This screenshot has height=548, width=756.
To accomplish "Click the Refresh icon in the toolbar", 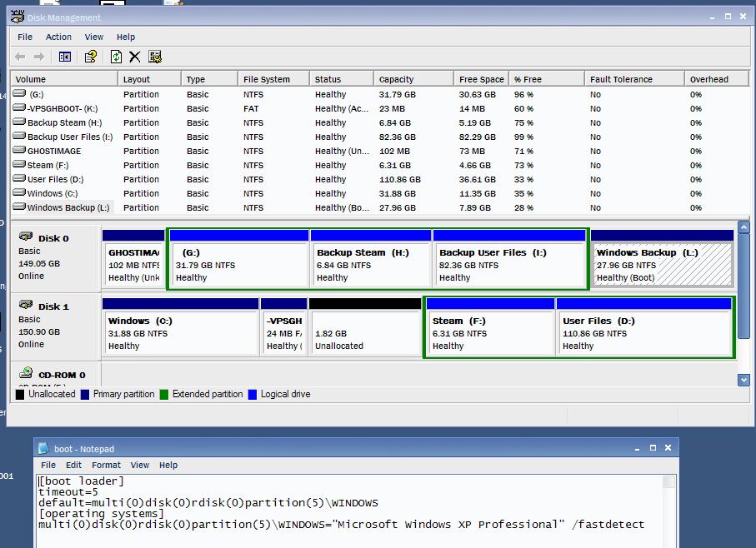I will 117,57.
